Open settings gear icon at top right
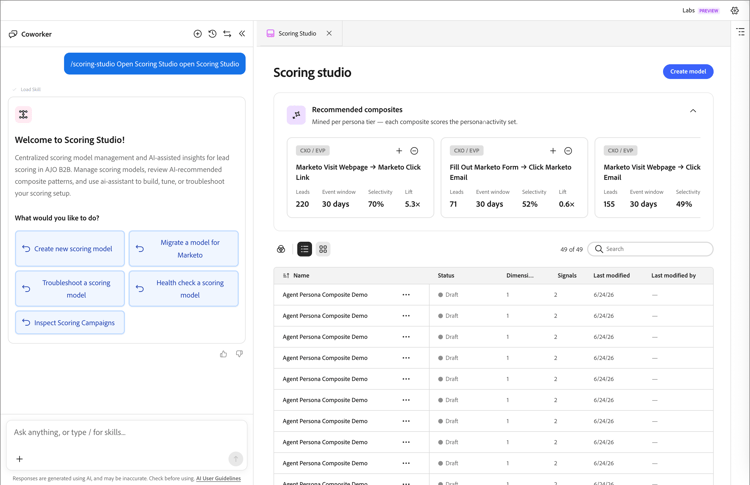 click(x=735, y=11)
